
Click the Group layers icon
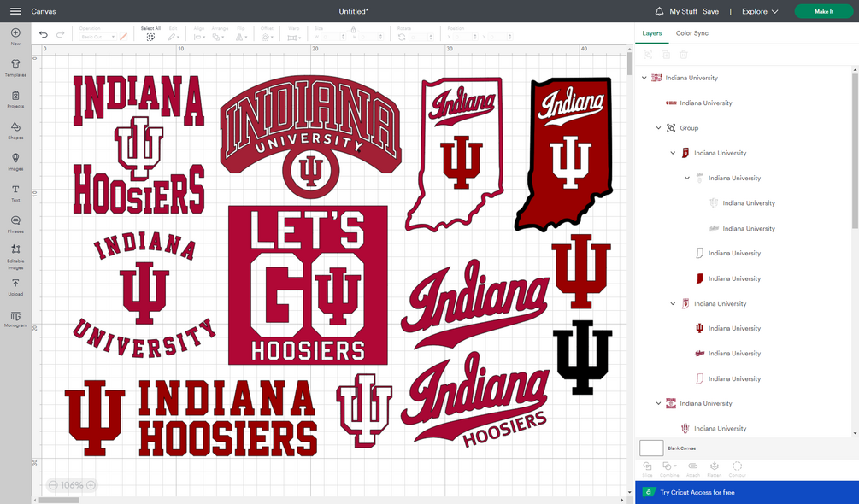click(x=648, y=55)
